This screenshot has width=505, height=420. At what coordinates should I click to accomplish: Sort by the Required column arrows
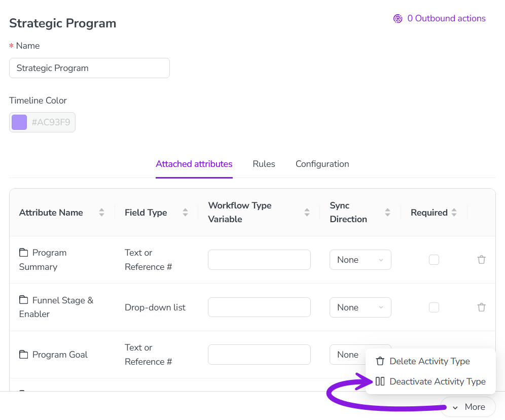[454, 212]
